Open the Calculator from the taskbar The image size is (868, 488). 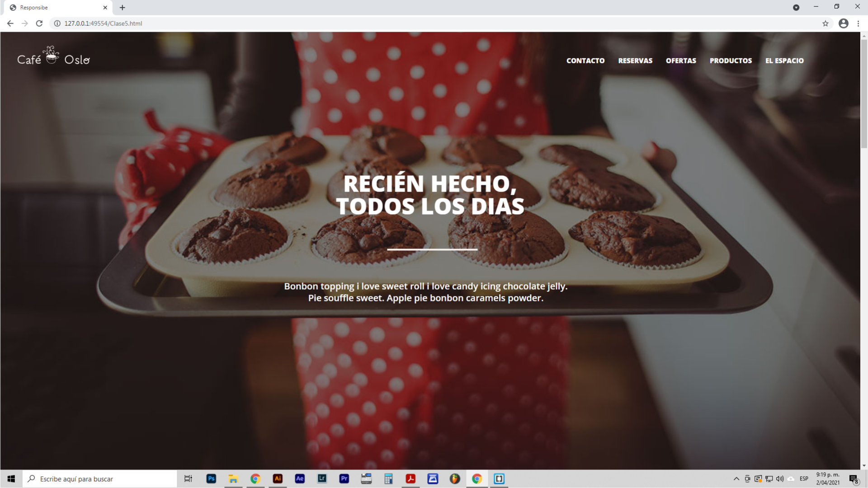388,479
